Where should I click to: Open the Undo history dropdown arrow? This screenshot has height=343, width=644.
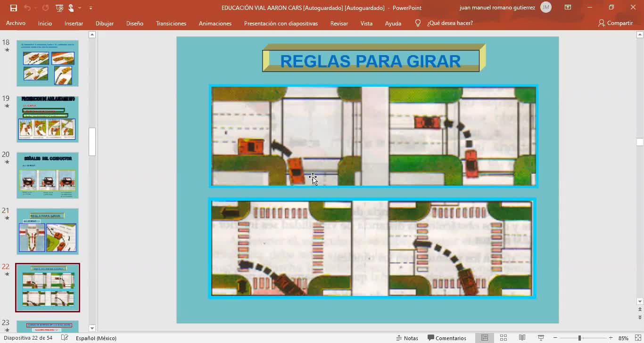[36, 8]
